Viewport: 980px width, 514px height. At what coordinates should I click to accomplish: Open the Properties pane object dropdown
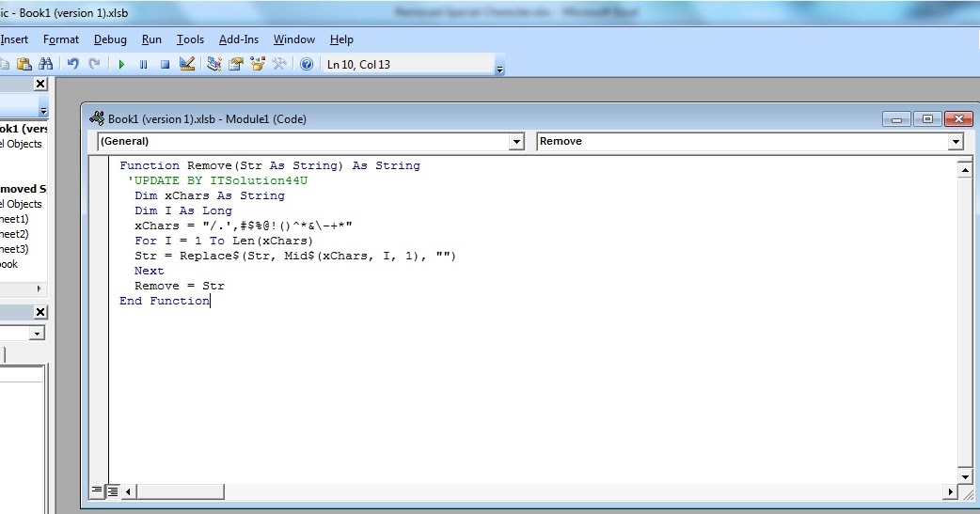(37, 334)
